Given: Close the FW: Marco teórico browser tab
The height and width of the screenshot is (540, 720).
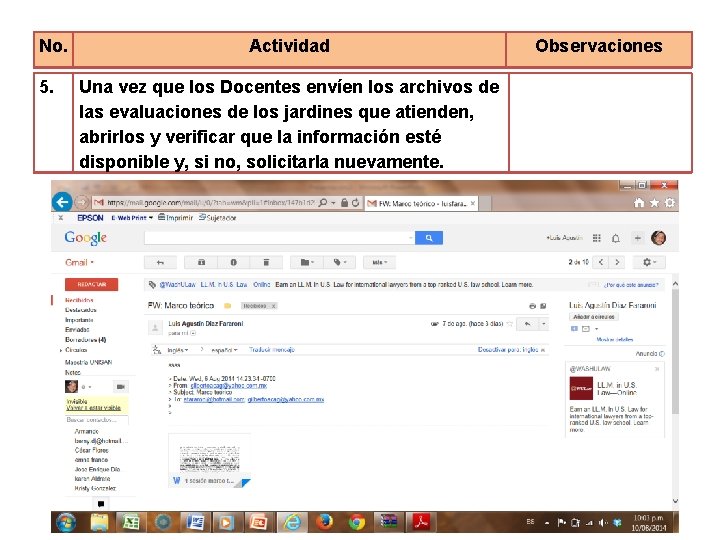Looking at the screenshot, I should point(472,203).
